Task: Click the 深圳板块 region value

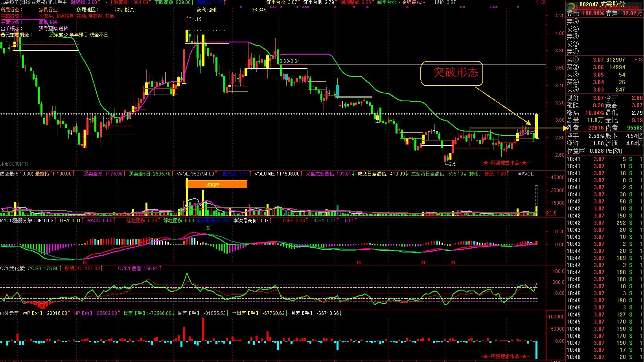Action: coord(124,9)
